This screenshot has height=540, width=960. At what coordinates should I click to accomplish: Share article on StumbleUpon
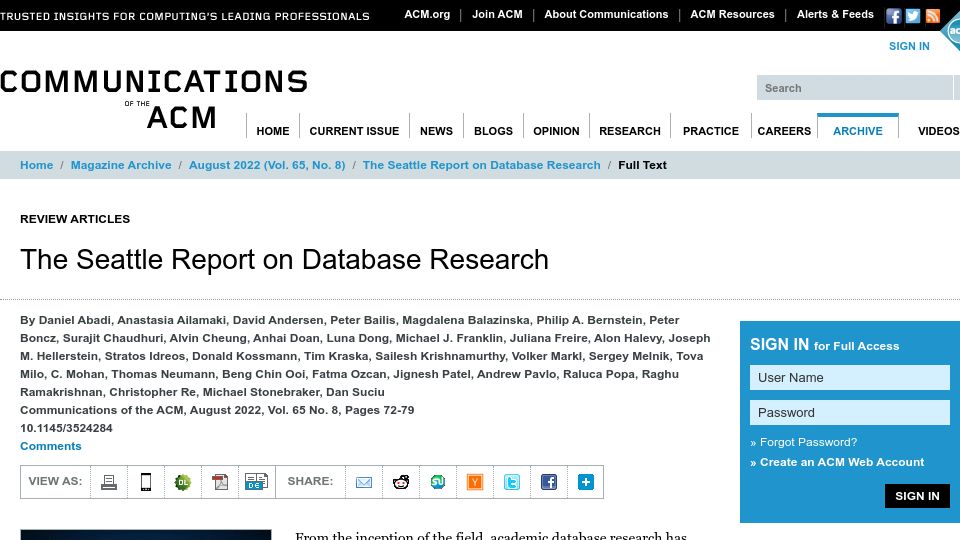tap(438, 482)
